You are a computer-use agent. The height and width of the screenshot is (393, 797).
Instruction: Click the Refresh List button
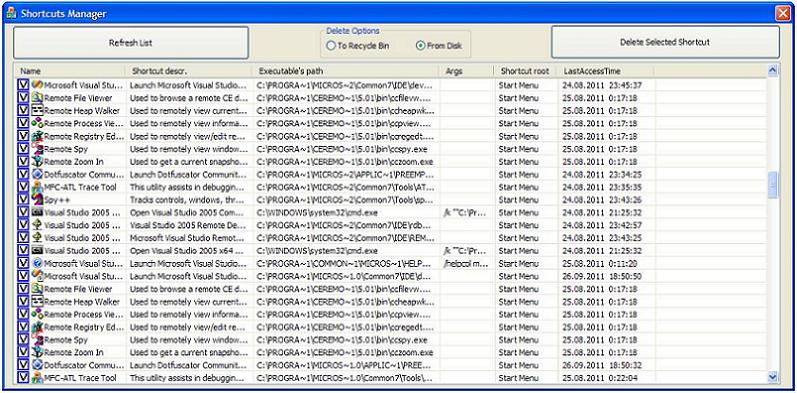click(131, 43)
